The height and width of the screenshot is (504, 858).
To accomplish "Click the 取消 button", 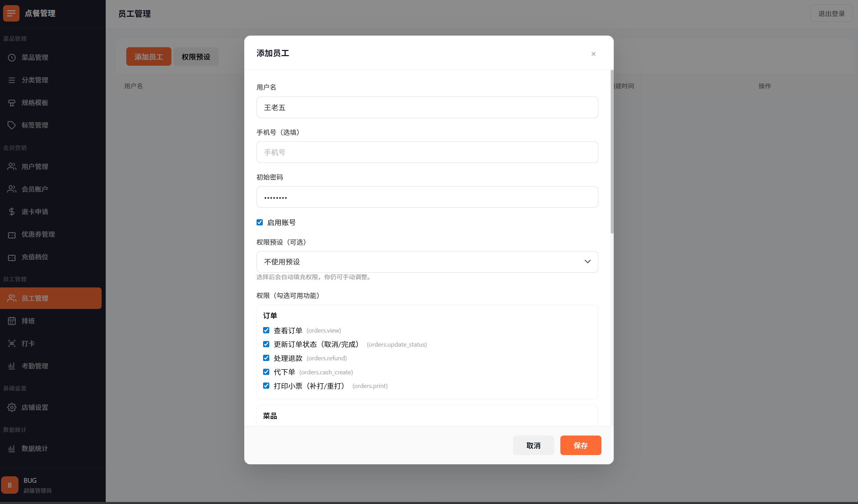I will point(533,445).
